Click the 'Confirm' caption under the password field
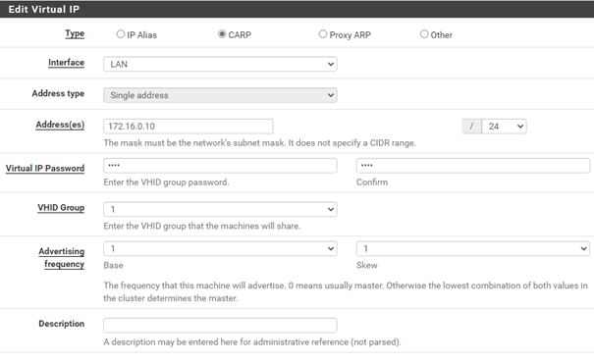594x364 pixels. click(372, 182)
